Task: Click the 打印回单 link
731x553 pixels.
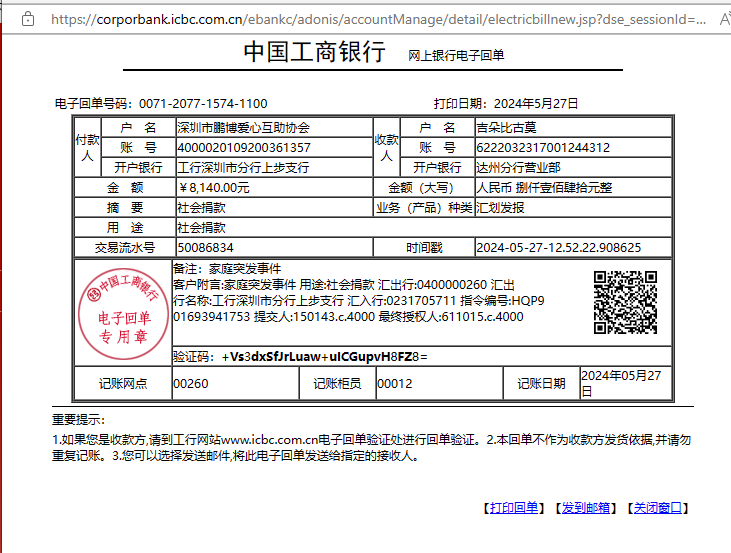Action: [514, 508]
